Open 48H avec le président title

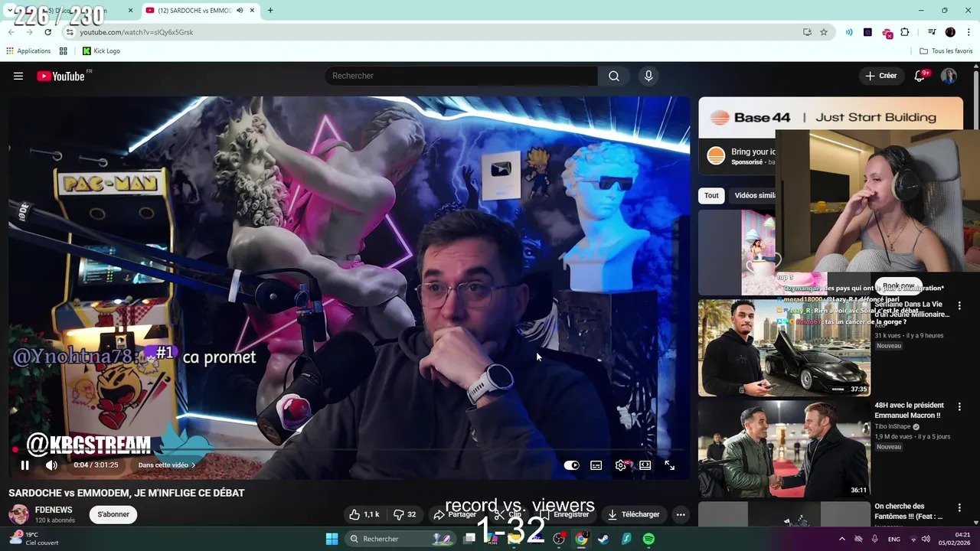[910, 410]
